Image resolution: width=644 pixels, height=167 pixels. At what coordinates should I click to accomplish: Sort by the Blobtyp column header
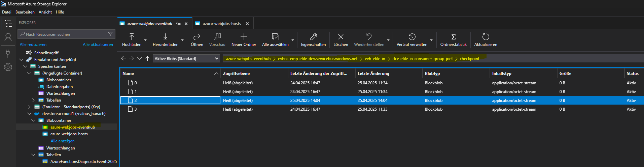456,73
